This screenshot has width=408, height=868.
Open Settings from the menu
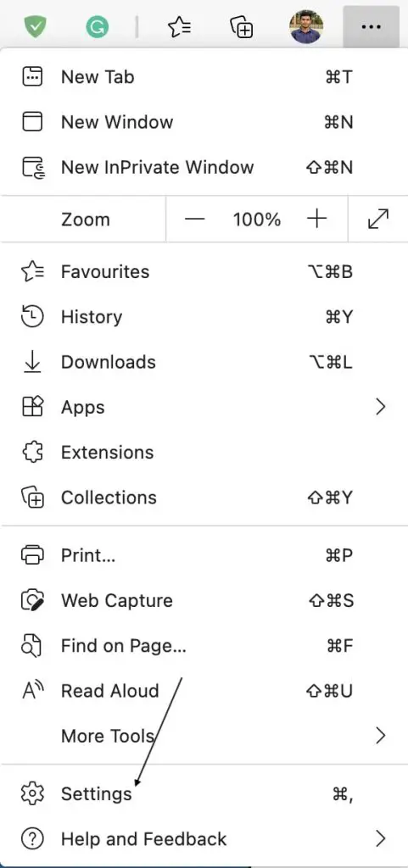[x=204, y=793]
